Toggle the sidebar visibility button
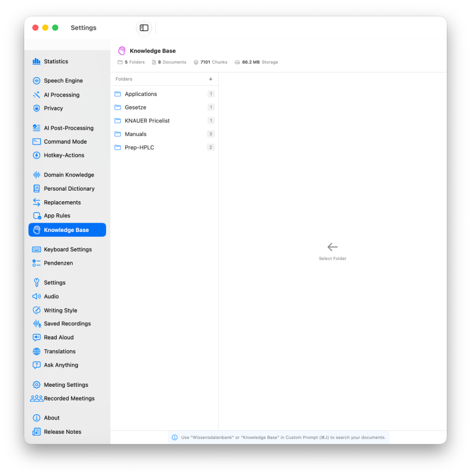 pos(144,27)
